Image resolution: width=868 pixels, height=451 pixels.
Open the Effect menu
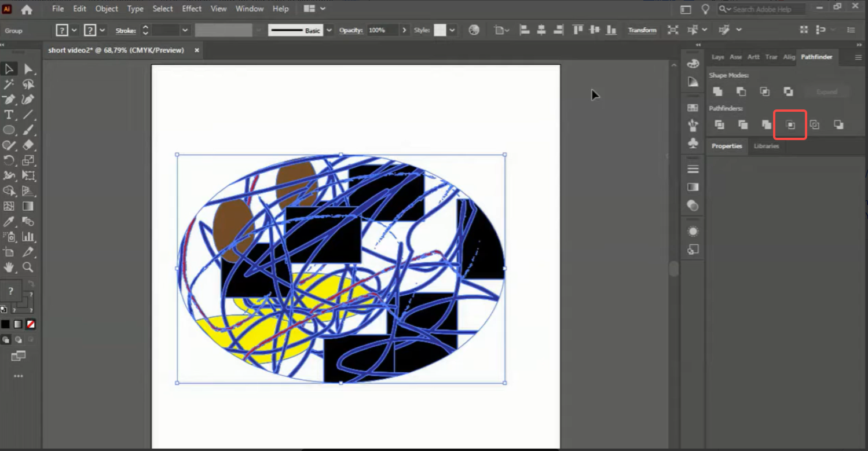click(x=192, y=9)
